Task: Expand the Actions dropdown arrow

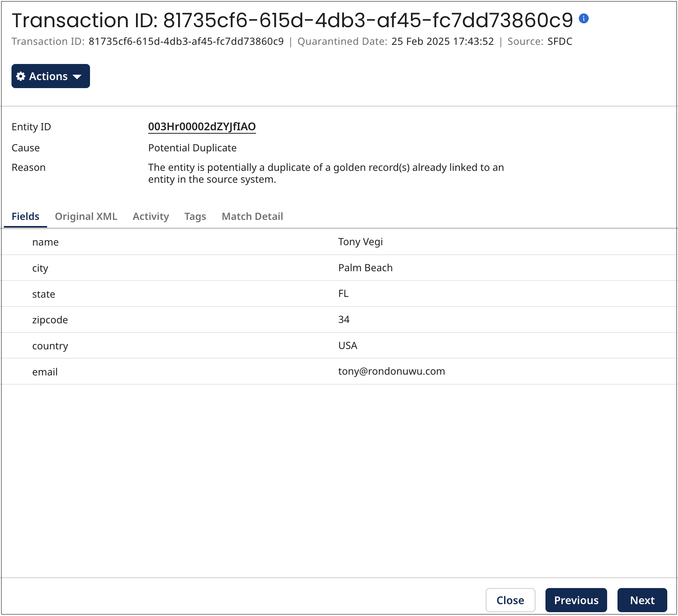Action: pos(77,77)
